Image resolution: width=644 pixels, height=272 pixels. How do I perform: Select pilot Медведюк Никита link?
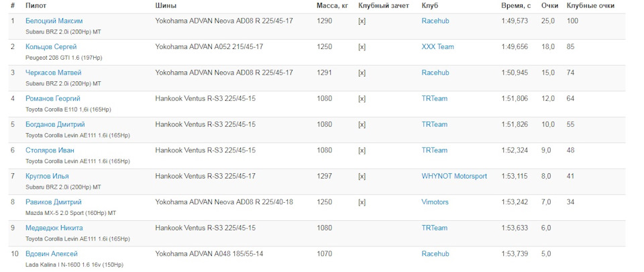[x=54, y=228]
